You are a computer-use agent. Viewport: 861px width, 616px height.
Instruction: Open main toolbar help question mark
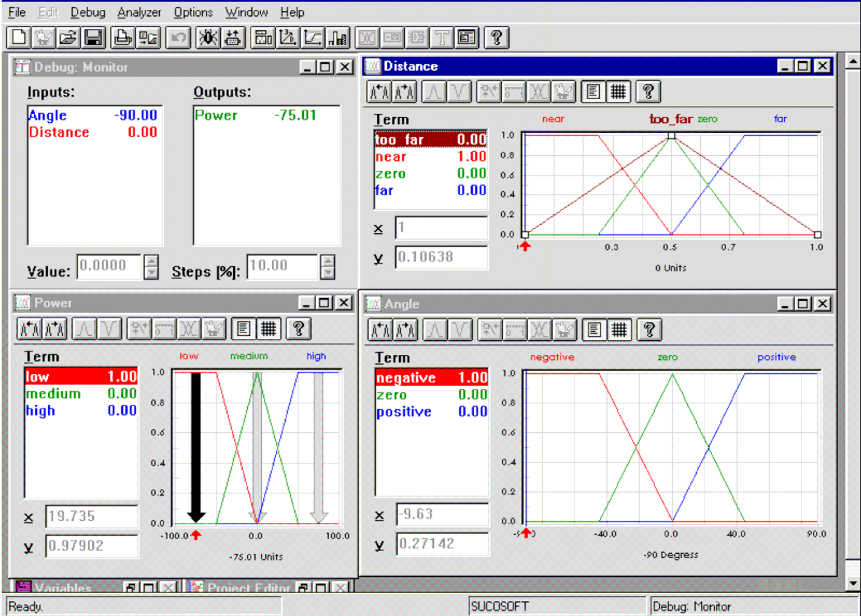click(496, 38)
